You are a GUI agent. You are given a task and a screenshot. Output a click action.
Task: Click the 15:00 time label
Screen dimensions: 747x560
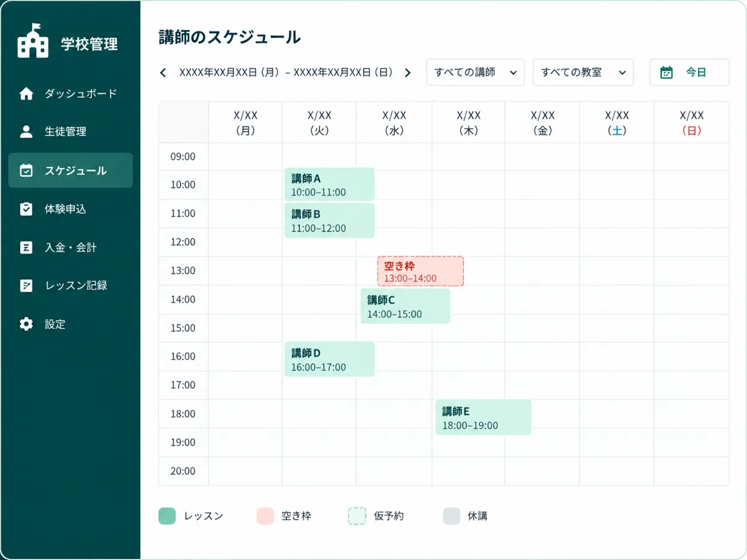183,328
